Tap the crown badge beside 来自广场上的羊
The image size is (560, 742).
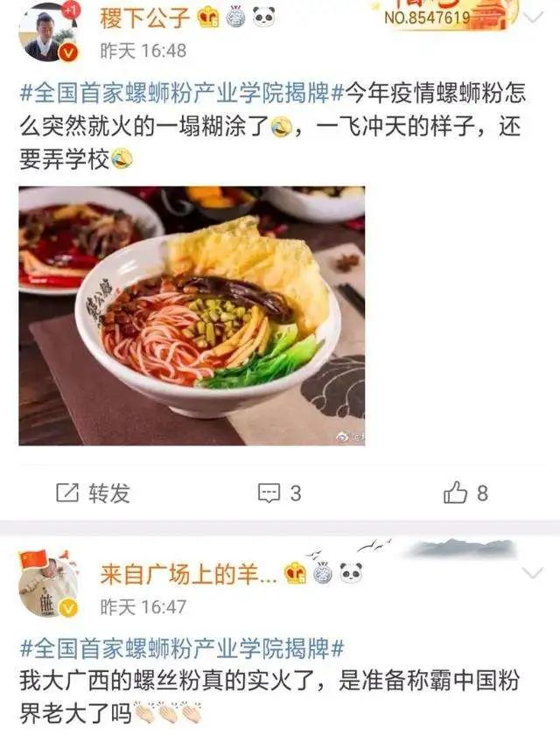pos(296,573)
